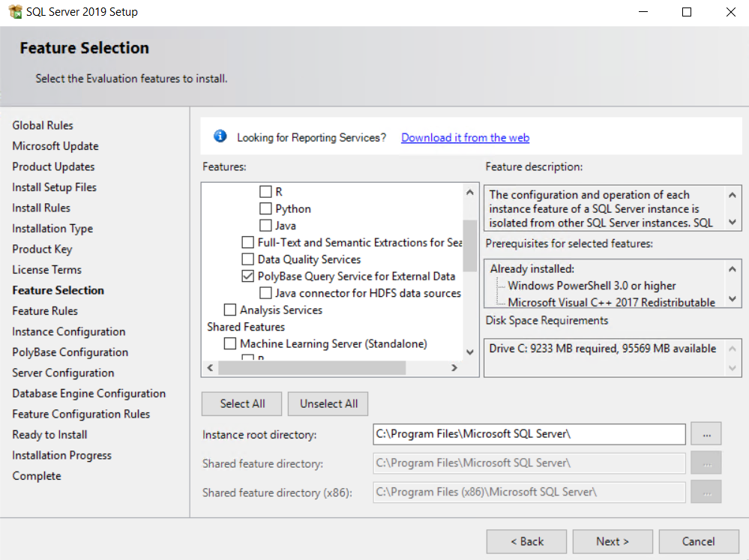Cancel the SQL Server setup

click(x=698, y=541)
